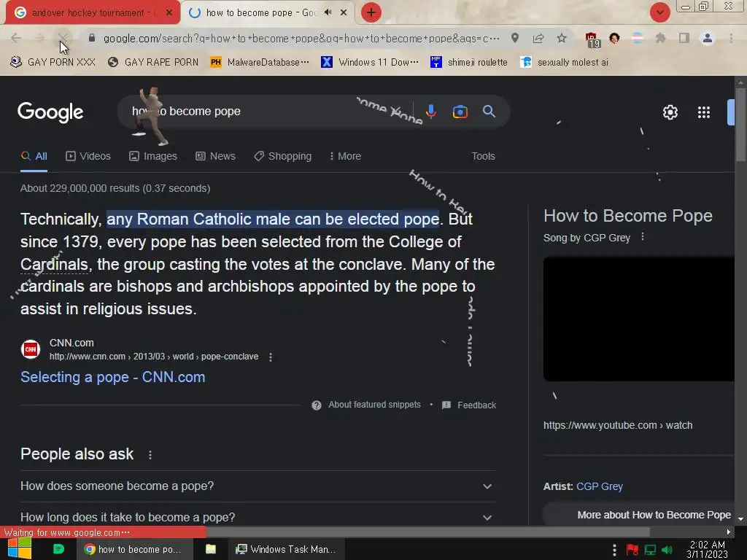The image size is (747, 560).
Task: Click the location pin icon in address bar
Action: pos(515,38)
